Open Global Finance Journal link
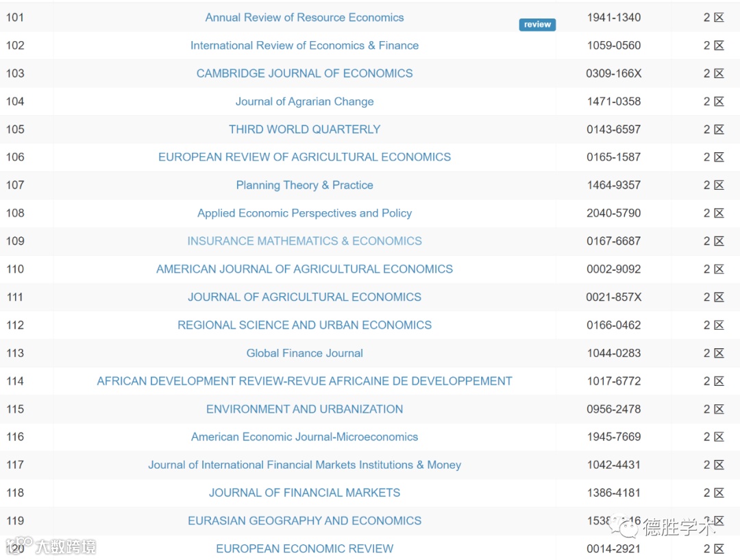This screenshot has width=740, height=560. (x=304, y=353)
